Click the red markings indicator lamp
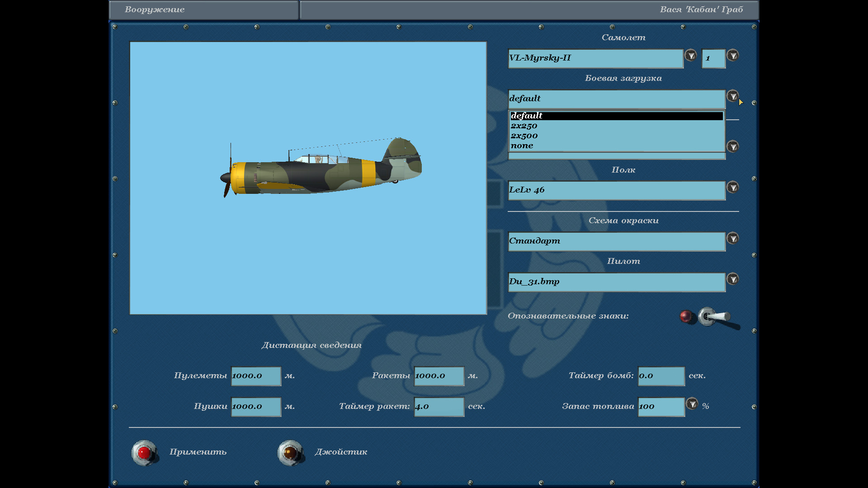Image resolution: width=868 pixels, height=488 pixels. coord(686,316)
